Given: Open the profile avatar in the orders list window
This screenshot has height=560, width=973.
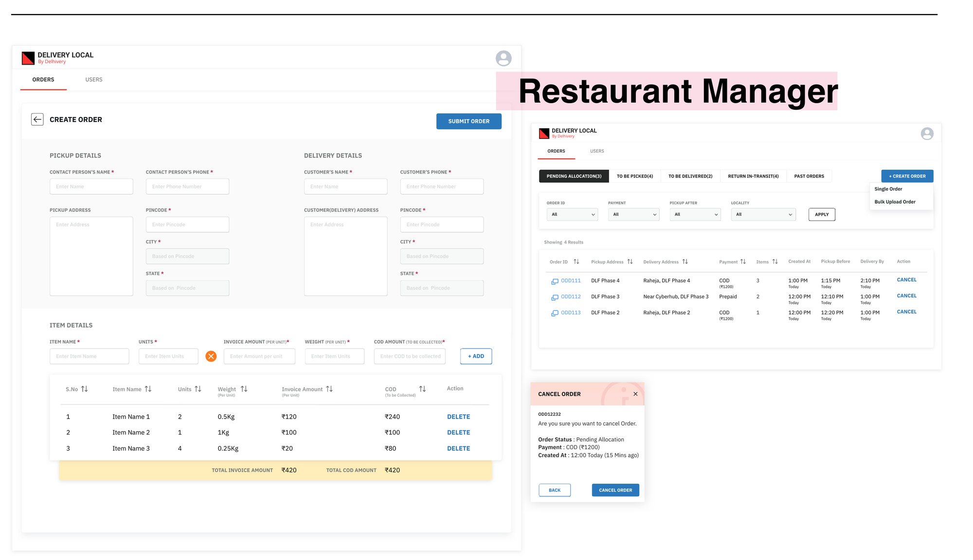Looking at the screenshot, I should (927, 134).
